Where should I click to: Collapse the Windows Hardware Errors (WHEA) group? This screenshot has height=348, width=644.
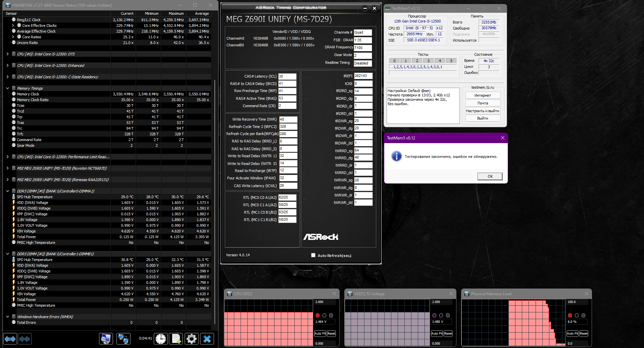(8, 316)
